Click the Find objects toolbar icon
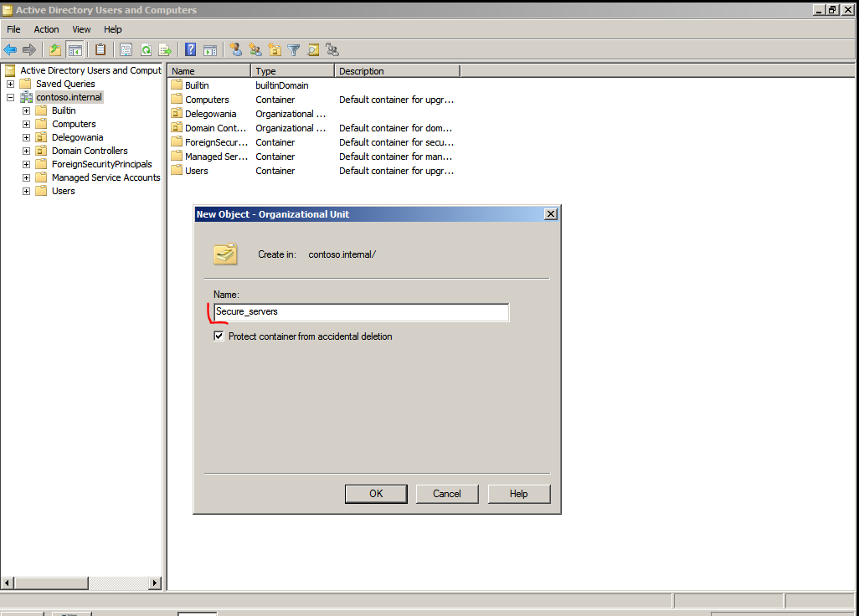The height and width of the screenshot is (616, 859). 313,50
